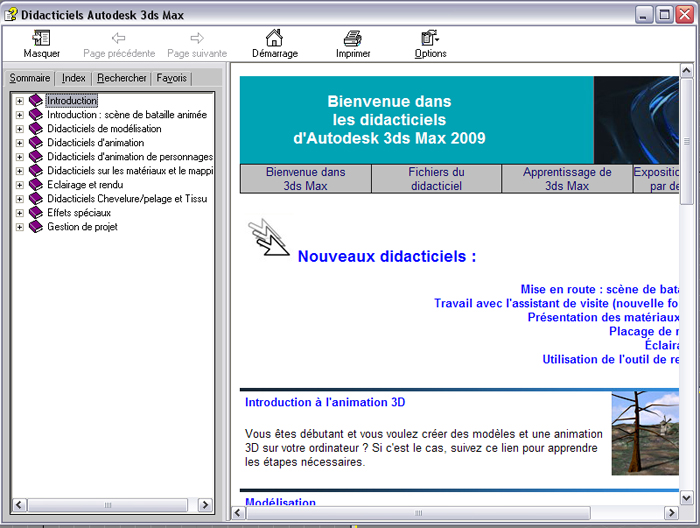
Task: Expand the Introduction tree node
Action: (x=19, y=101)
